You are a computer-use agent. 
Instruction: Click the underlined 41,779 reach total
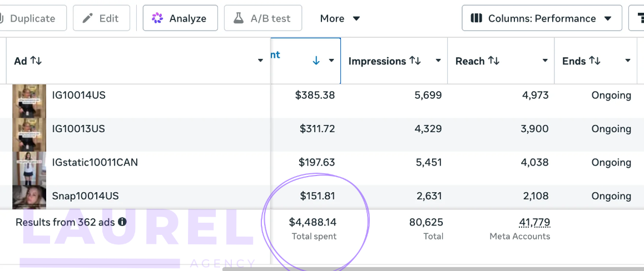(535, 223)
